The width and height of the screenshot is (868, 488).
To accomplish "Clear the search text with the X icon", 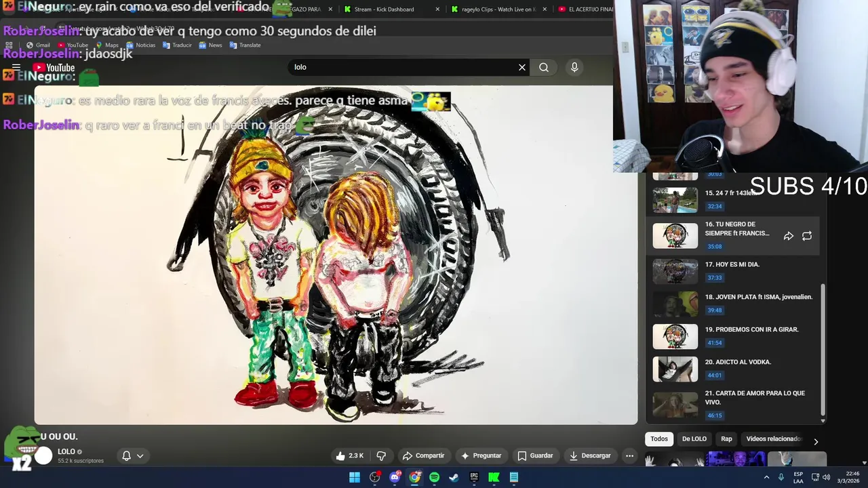I will pos(522,67).
